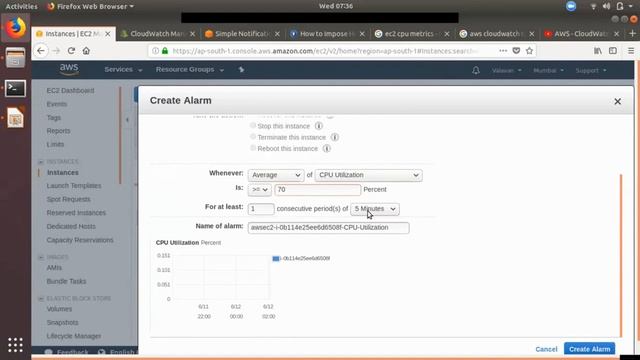The height and width of the screenshot is (360, 640).
Task: Open EC2 Dashboard in the sidebar
Action: click(x=70, y=91)
